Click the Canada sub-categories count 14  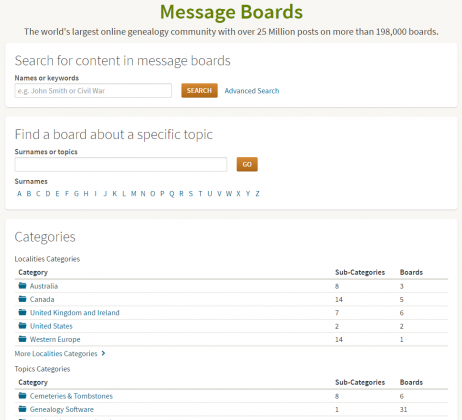(339, 299)
